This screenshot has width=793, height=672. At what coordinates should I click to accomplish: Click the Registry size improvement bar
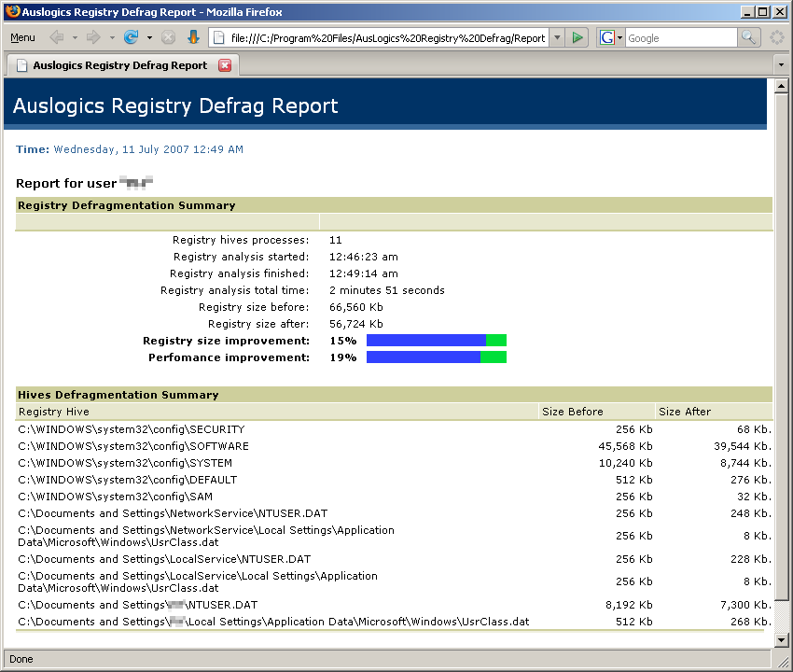coord(437,341)
